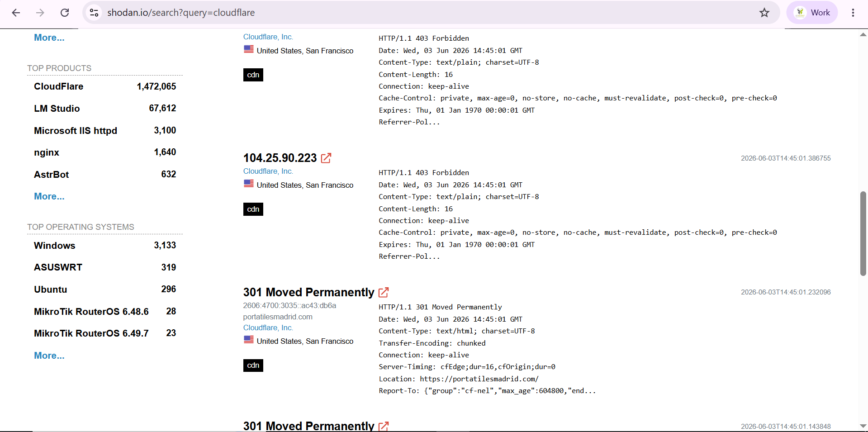
Task: Click the Location: https://portatilesmadrid.com/ header line
Action: [459, 379]
